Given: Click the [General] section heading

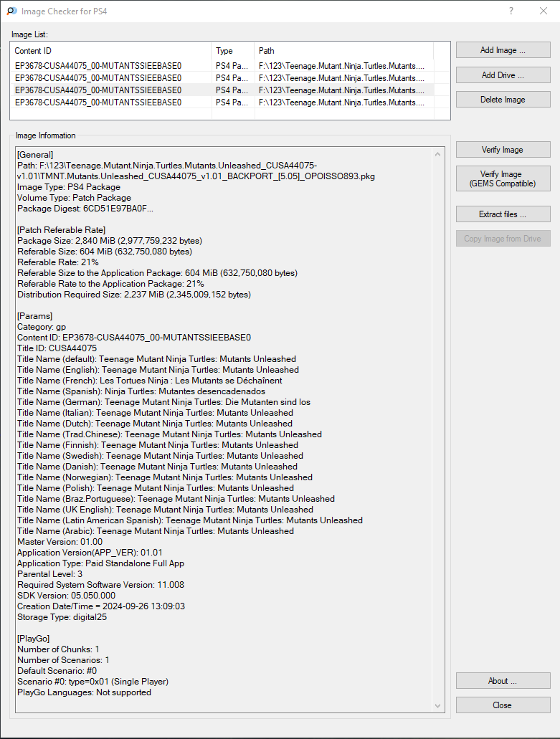Looking at the screenshot, I should coord(35,155).
